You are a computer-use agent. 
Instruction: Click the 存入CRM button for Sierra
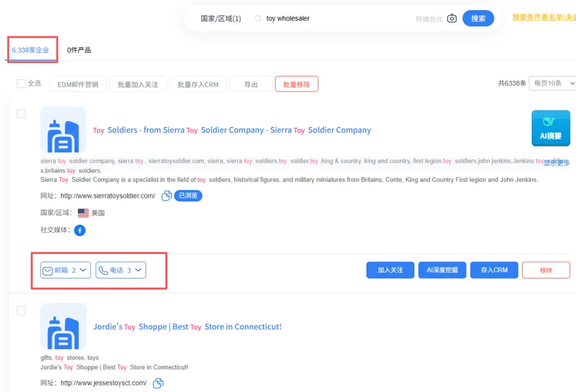pos(494,270)
